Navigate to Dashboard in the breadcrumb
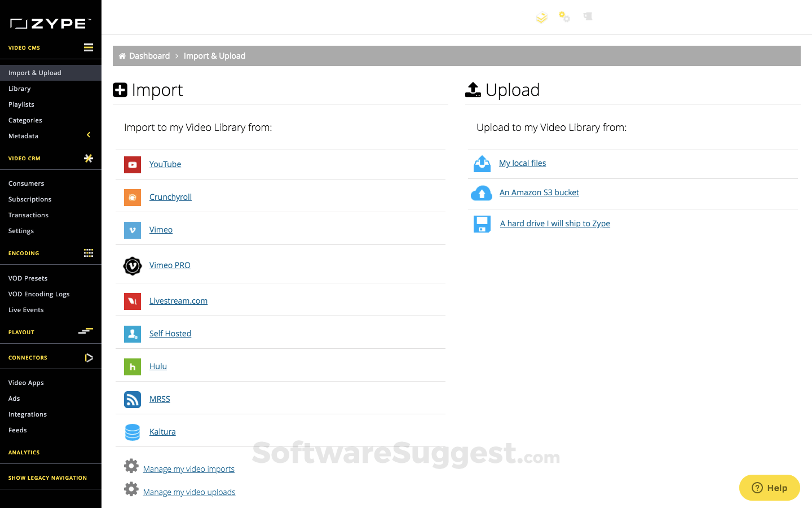Image resolution: width=812 pixels, height=508 pixels. pos(149,56)
